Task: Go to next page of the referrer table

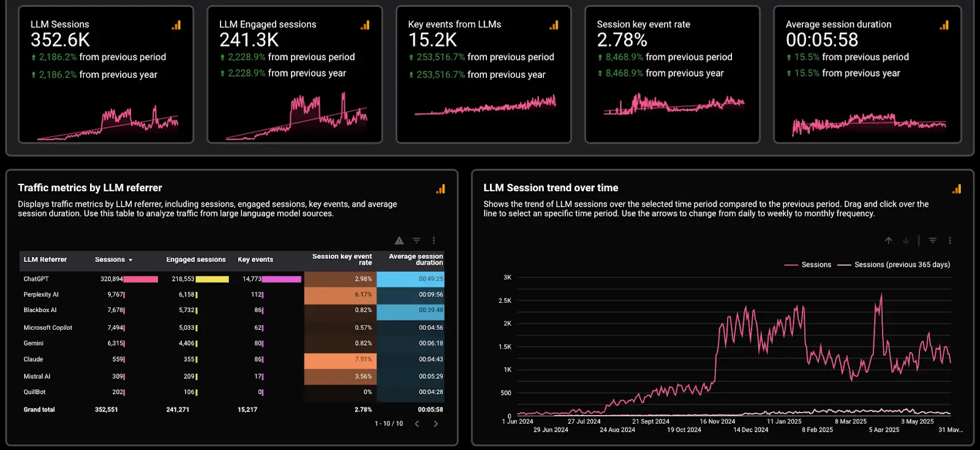Action: click(x=435, y=424)
